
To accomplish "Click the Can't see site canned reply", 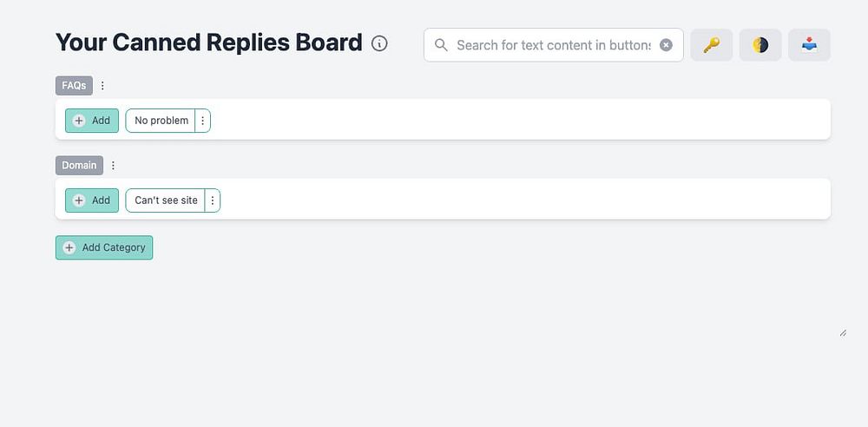I will coord(166,200).
